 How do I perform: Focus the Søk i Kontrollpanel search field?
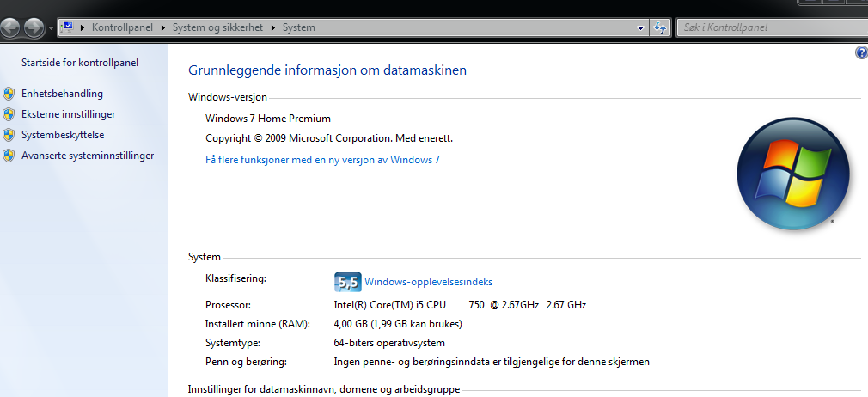coord(772,27)
